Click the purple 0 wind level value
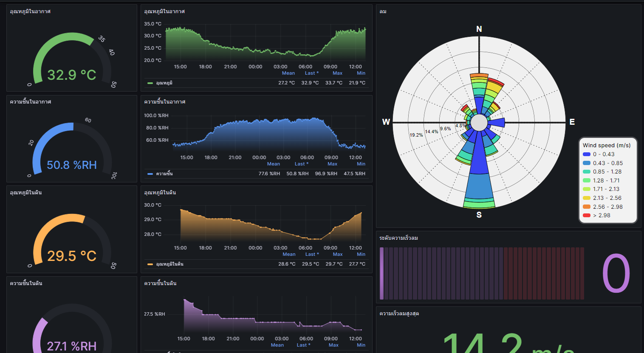644x353 pixels. pos(616,274)
